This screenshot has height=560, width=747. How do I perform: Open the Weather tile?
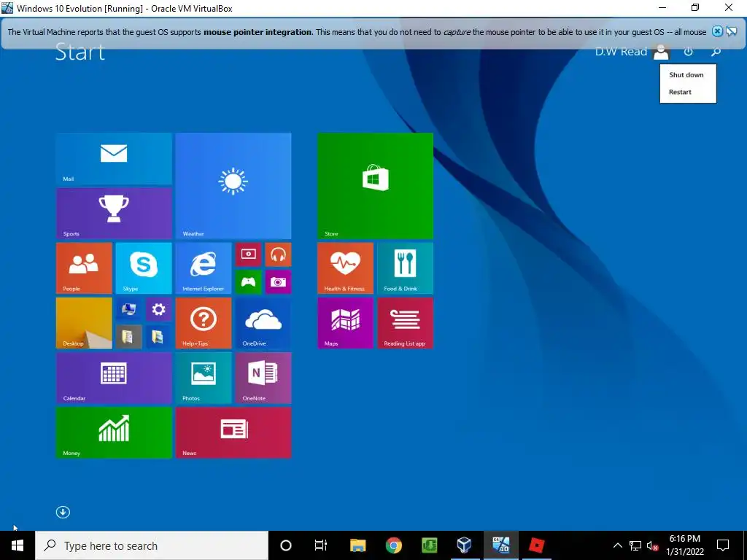click(233, 186)
